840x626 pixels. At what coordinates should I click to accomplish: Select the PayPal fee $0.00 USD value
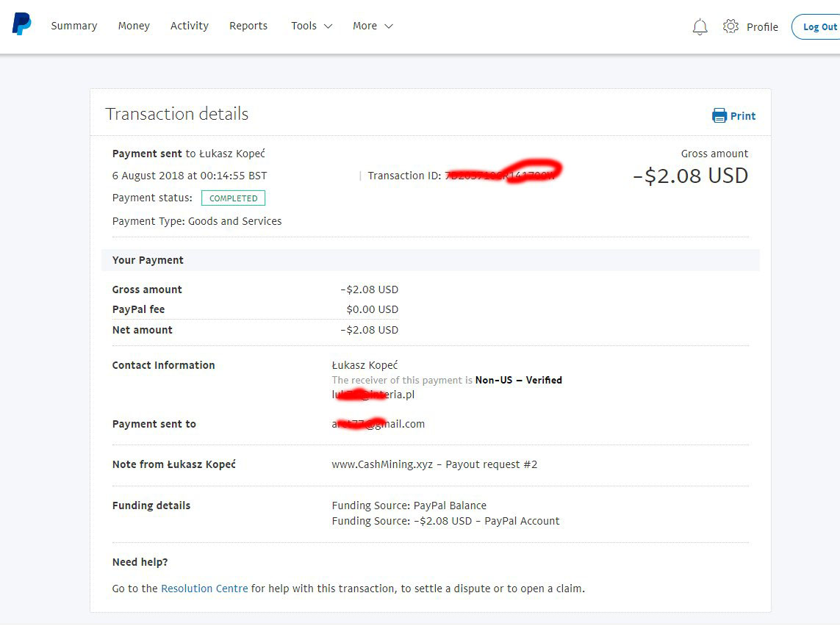coord(372,309)
